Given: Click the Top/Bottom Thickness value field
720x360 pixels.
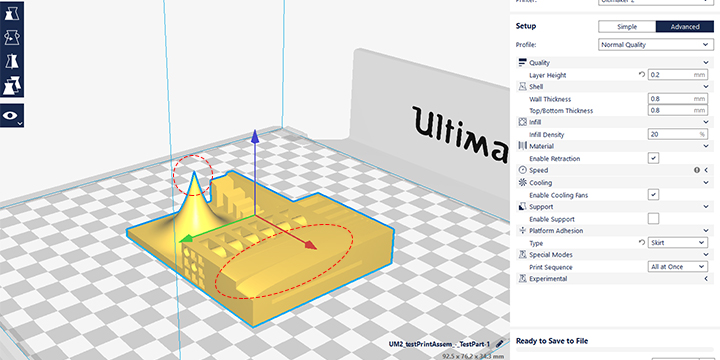Looking at the screenshot, I should (678, 111).
